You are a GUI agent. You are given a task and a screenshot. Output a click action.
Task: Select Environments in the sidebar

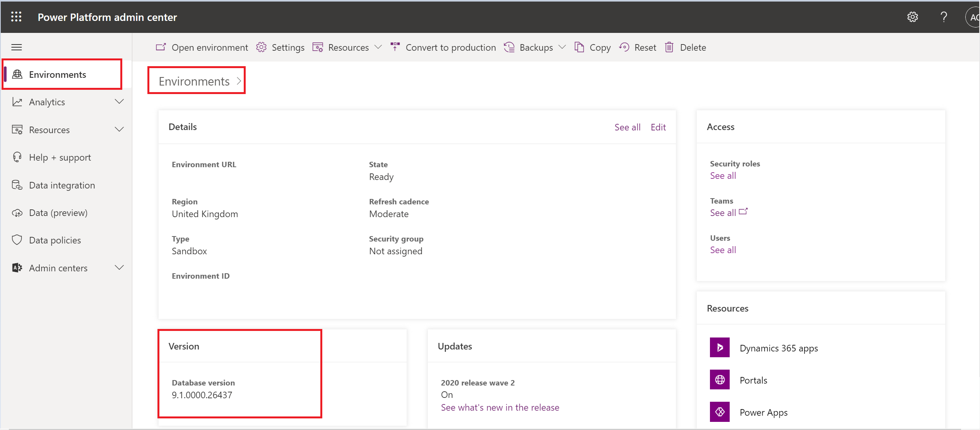pos(58,74)
